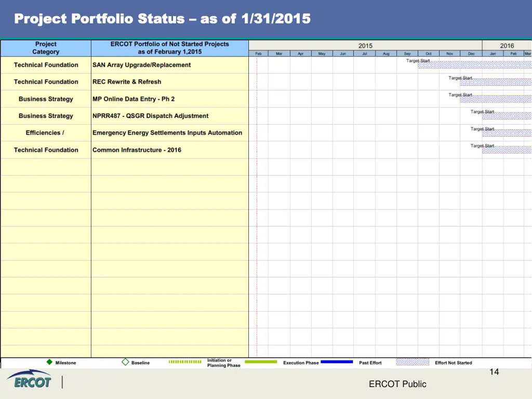Image resolution: width=532 pixels, height=399 pixels.
Task: Click the ERCOT Public footer text
Action: 397,384
